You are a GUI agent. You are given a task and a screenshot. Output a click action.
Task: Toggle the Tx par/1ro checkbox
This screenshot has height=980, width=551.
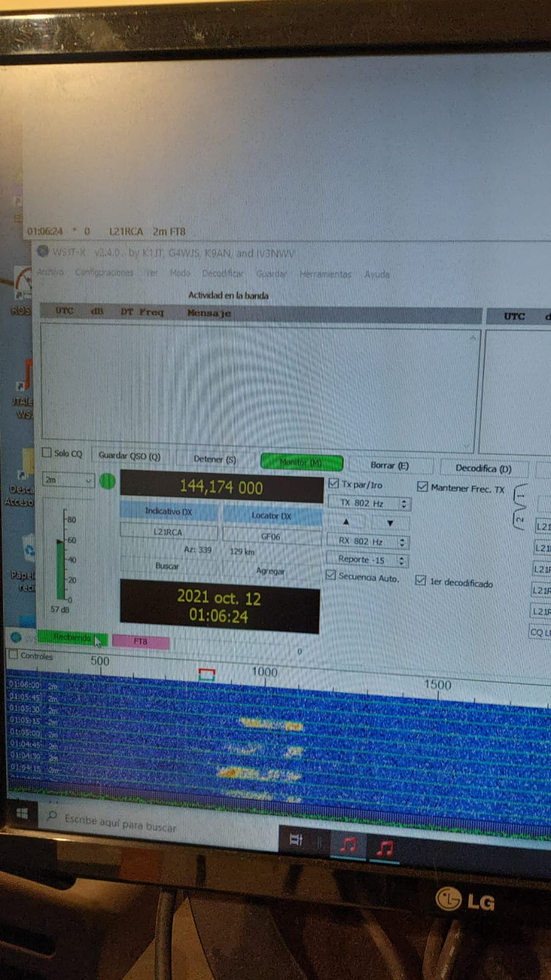coord(333,484)
